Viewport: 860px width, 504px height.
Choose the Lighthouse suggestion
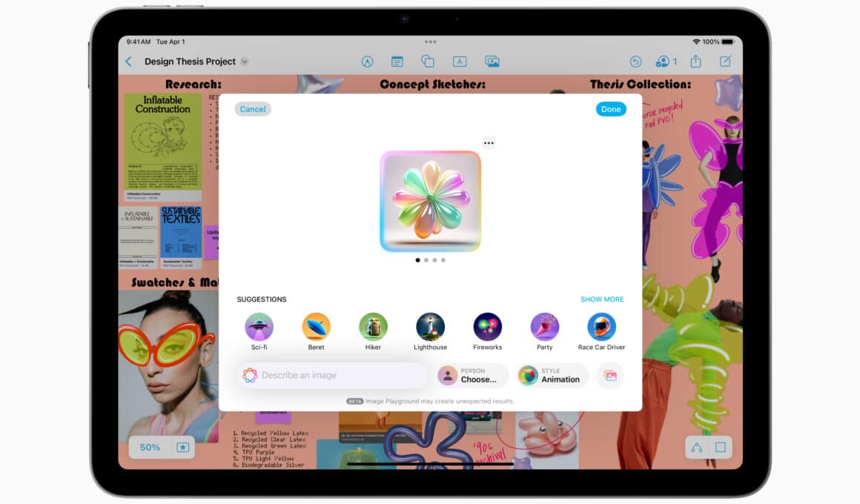point(431,331)
